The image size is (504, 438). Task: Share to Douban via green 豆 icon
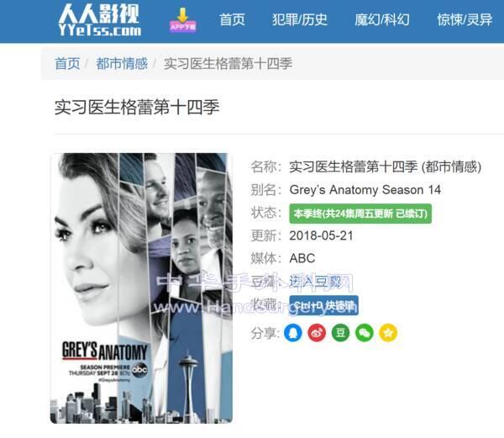340,333
